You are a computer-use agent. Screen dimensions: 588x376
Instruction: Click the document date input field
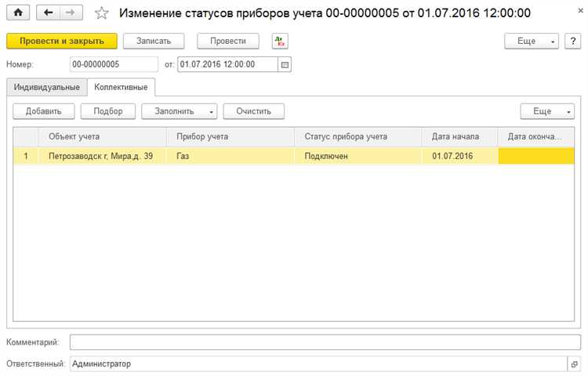point(227,64)
